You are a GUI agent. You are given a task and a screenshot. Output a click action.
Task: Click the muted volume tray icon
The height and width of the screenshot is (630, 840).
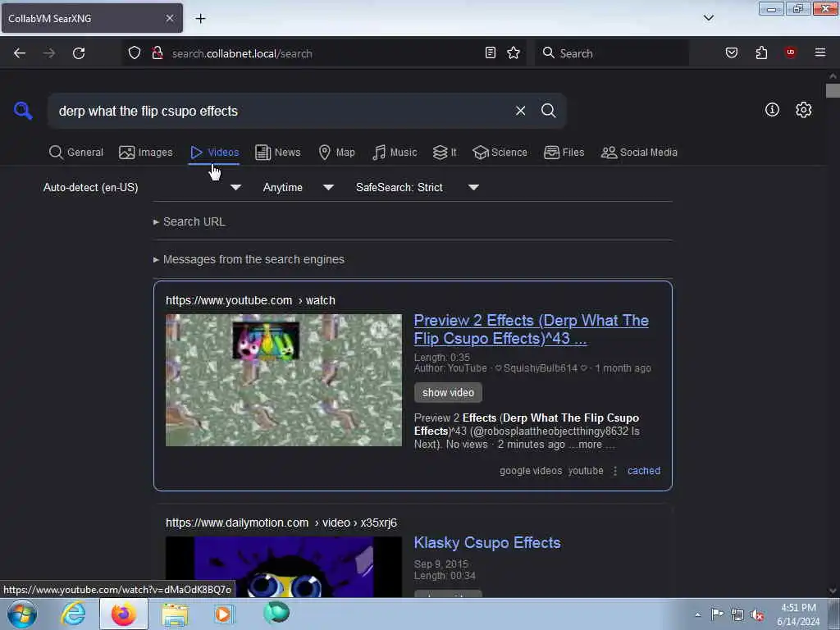(x=757, y=614)
